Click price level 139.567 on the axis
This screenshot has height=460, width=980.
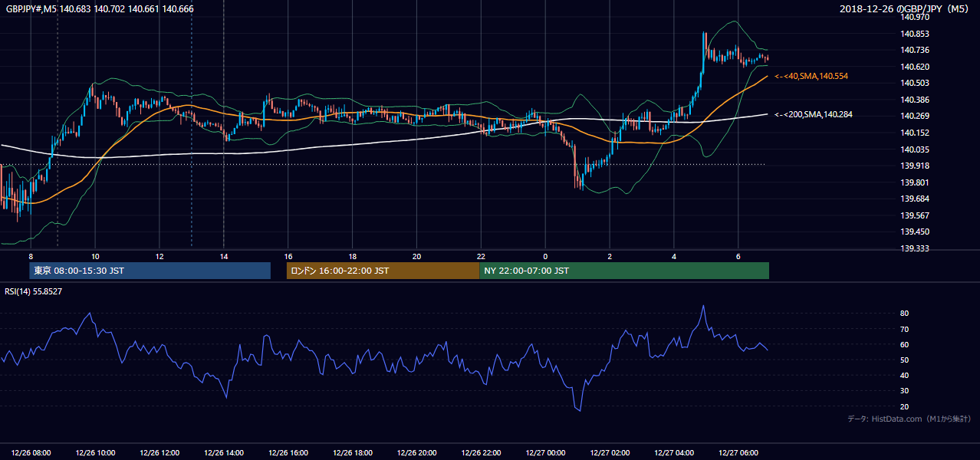(915, 216)
